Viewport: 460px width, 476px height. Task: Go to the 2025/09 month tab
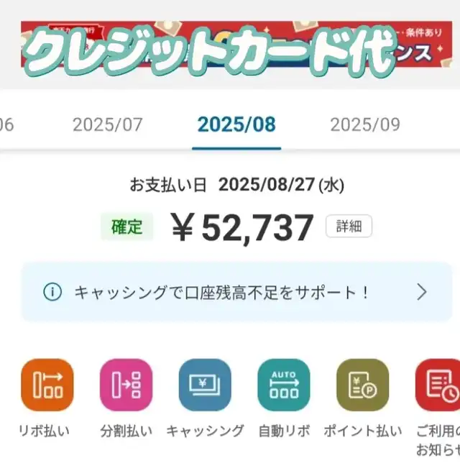click(364, 124)
